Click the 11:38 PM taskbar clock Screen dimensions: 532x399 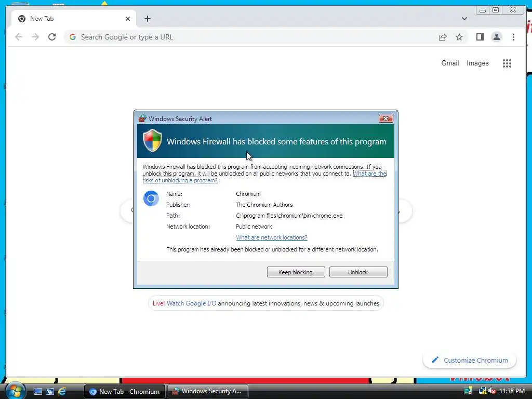(x=512, y=391)
